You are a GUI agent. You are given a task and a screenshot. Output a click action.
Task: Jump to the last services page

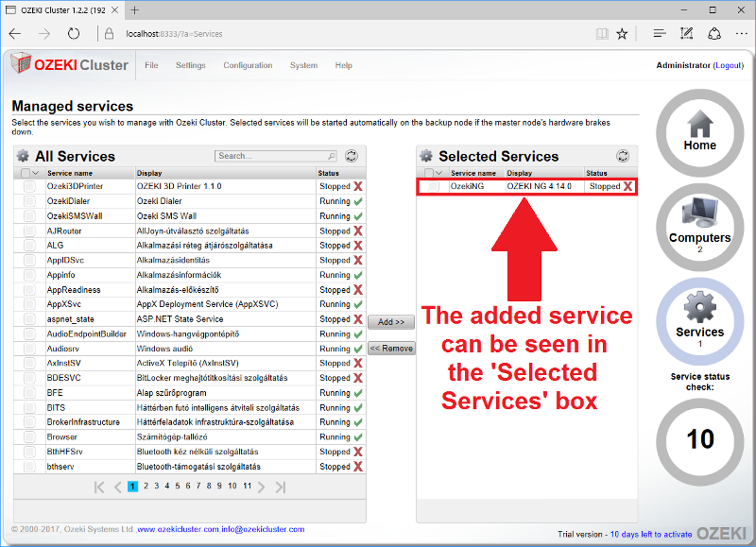coord(281,487)
